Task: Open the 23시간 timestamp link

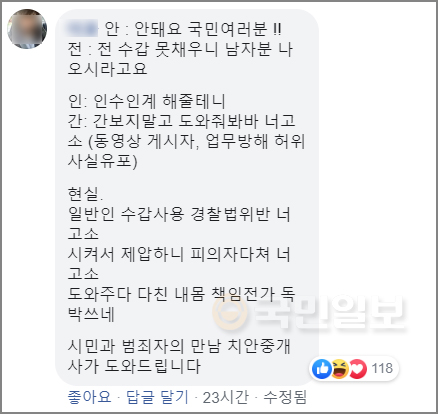Action: pyautogui.click(x=226, y=397)
